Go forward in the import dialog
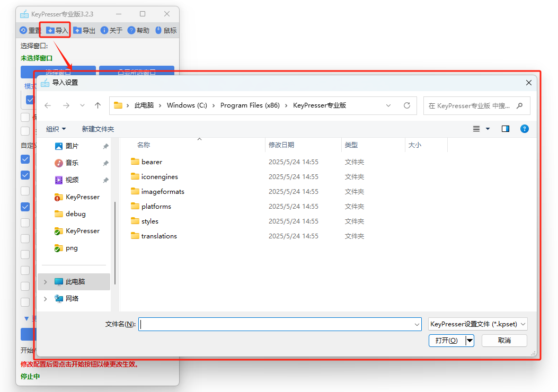This screenshot has height=392, width=558. coord(66,105)
